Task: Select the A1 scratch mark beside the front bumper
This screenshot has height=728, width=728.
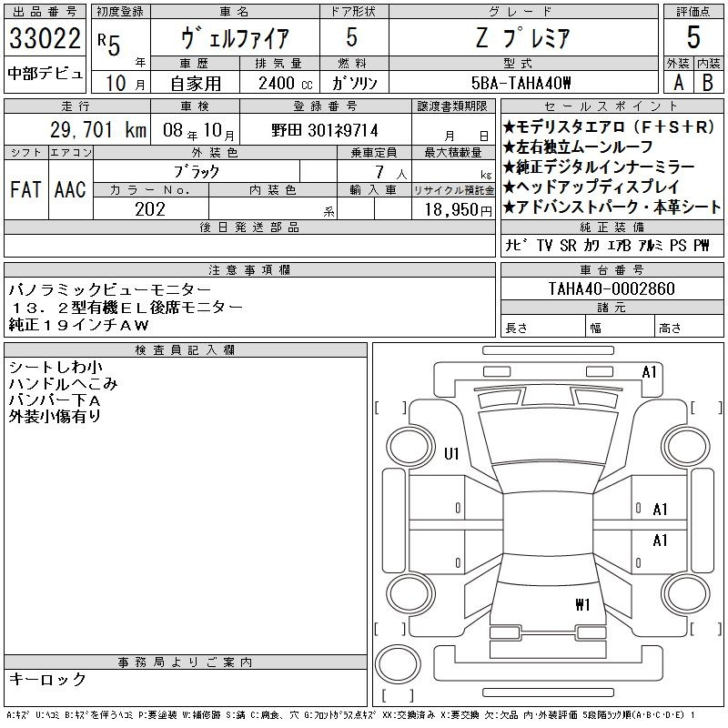Action: tap(649, 372)
